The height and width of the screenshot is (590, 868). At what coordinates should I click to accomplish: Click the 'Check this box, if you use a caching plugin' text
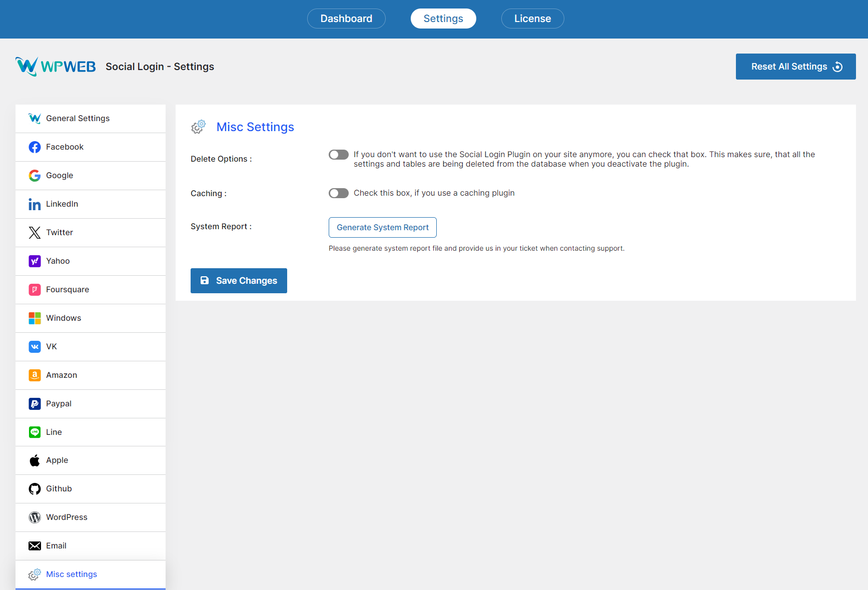[x=434, y=193]
